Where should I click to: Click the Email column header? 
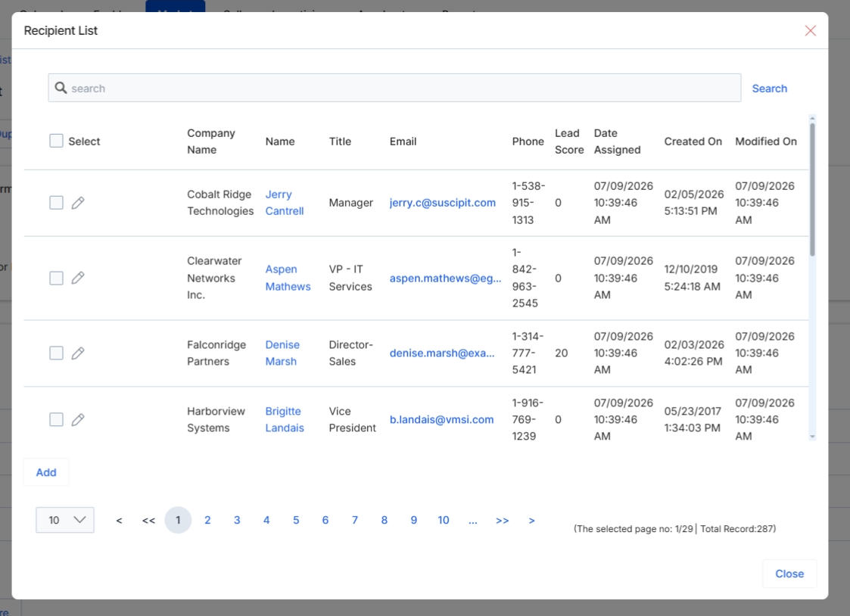pyautogui.click(x=403, y=142)
